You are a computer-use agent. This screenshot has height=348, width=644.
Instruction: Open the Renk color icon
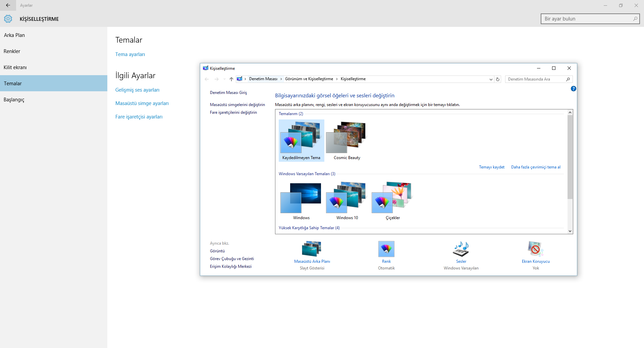tap(386, 249)
